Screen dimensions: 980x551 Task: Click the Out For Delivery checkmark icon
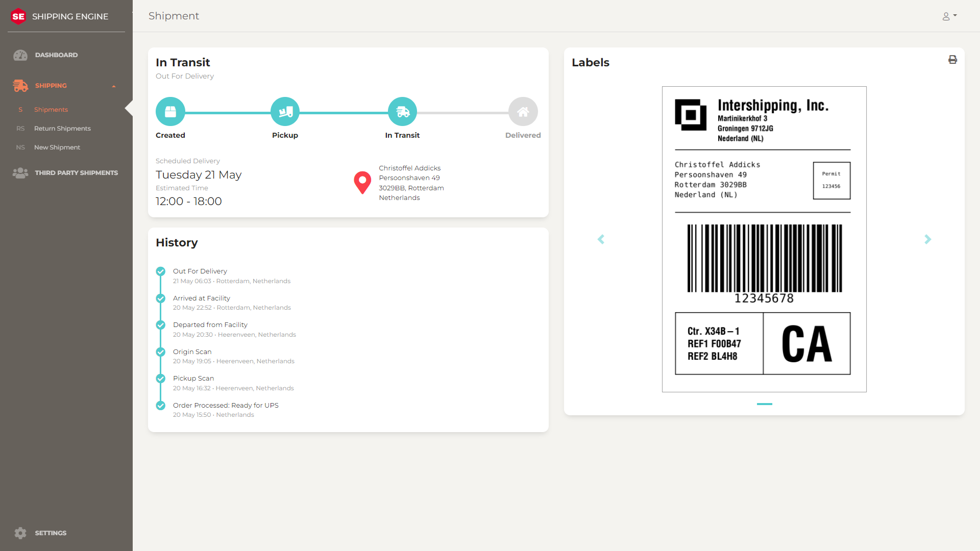tap(161, 271)
